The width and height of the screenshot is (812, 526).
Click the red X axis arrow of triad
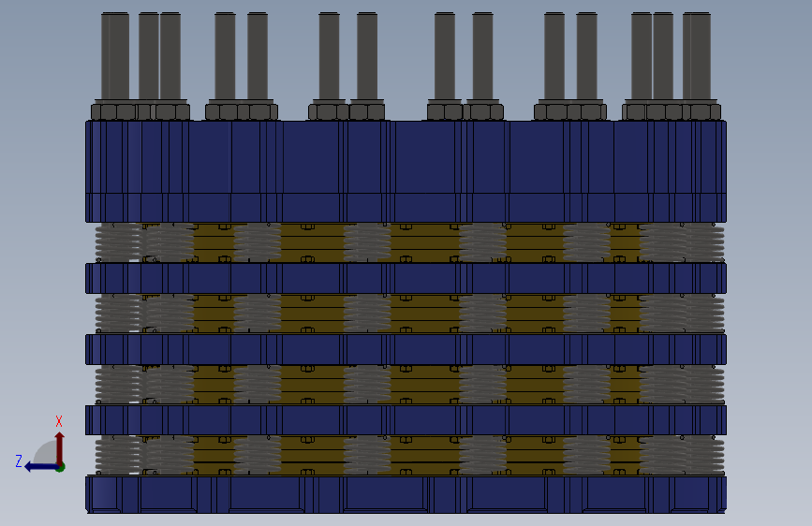pyautogui.click(x=60, y=447)
